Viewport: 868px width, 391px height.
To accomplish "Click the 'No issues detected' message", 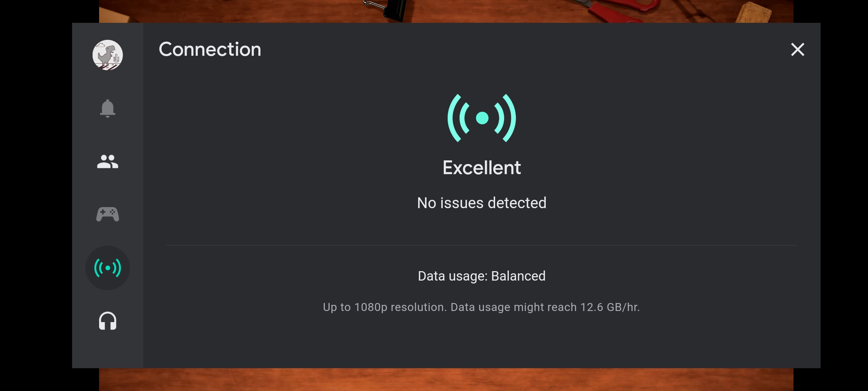I will point(482,203).
